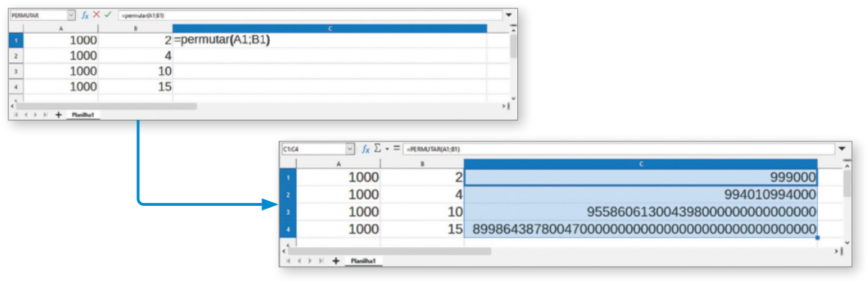This screenshot has width=868, height=283.
Task: Click the red Cancel X in formula bar
Action: pyautogui.click(x=96, y=16)
